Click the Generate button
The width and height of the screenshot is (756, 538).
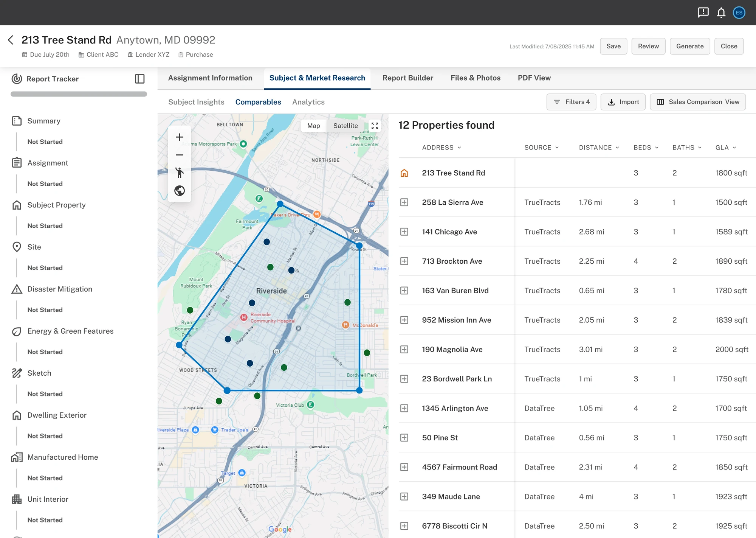689,46
